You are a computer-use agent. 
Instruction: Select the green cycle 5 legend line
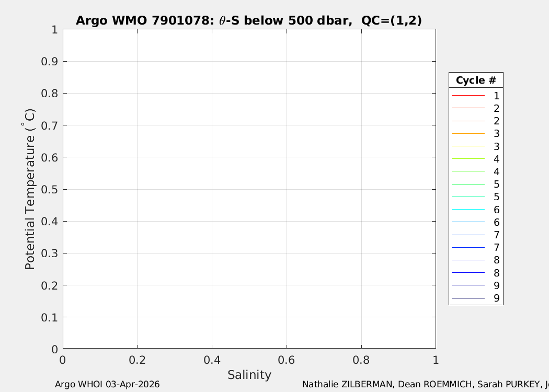[x=468, y=185]
